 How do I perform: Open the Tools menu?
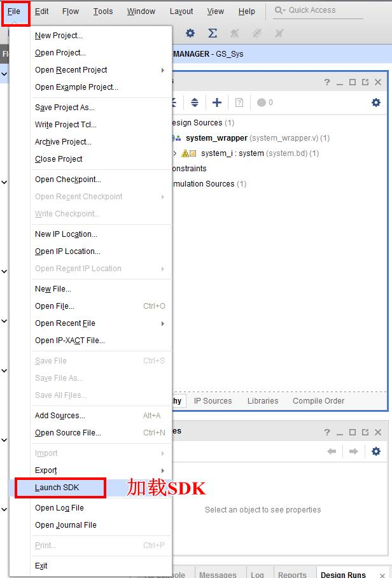click(x=103, y=11)
